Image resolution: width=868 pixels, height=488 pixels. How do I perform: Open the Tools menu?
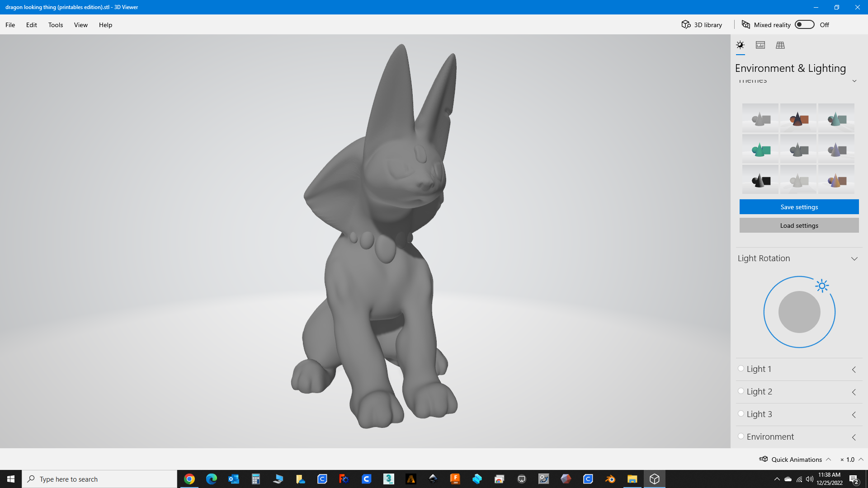56,25
